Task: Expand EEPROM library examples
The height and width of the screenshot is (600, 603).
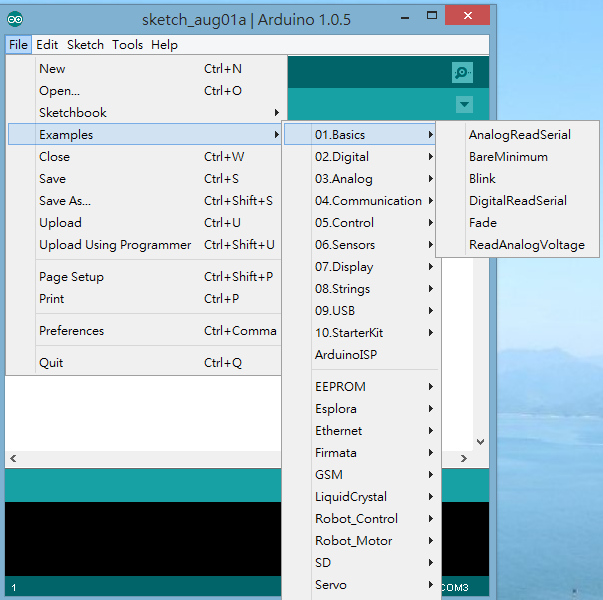Action: 361,387
